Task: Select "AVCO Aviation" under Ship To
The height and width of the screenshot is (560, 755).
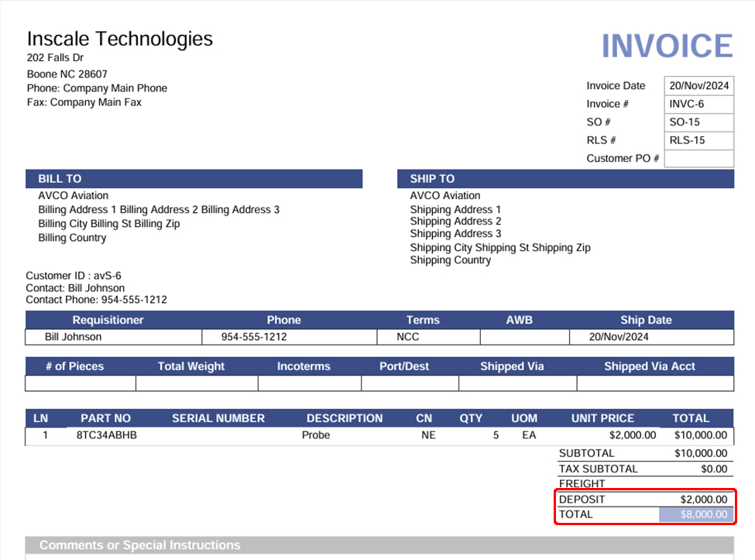Action: coord(445,195)
